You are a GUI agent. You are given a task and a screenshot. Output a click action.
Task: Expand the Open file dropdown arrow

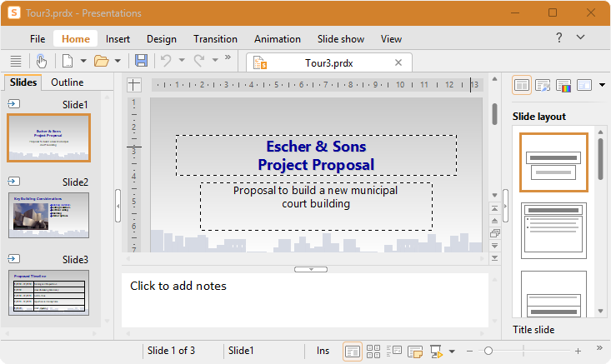tap(118, 61)
